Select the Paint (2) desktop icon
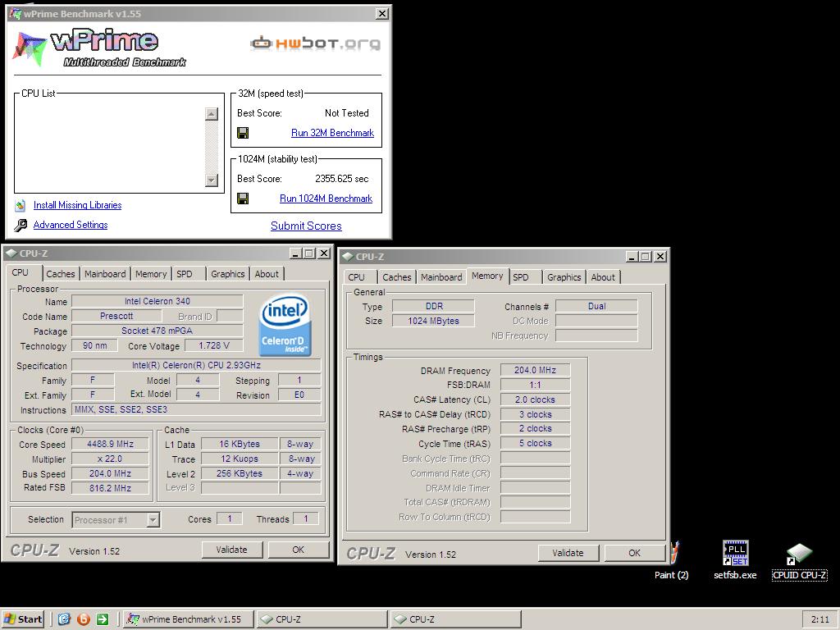The height and width of the screenshot is (630, 840). tap(671, 560)
